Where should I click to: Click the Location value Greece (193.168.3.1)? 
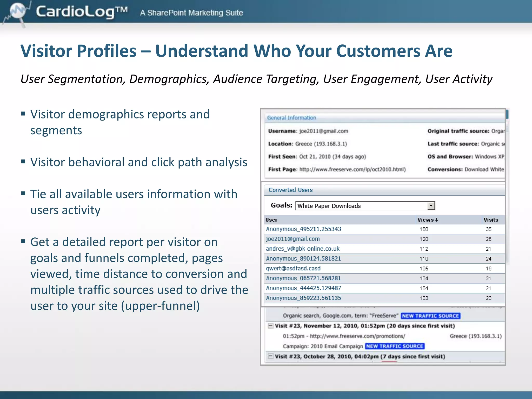pyautogui.click(x=321, y=144)
